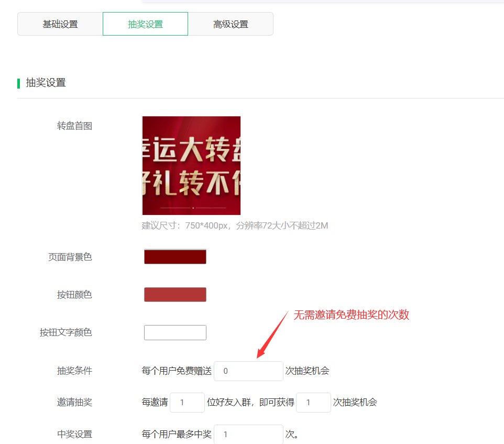Click the 邀请抽奖 label
The width and height of the screenshot is (504, 444).
pos(74,402)
